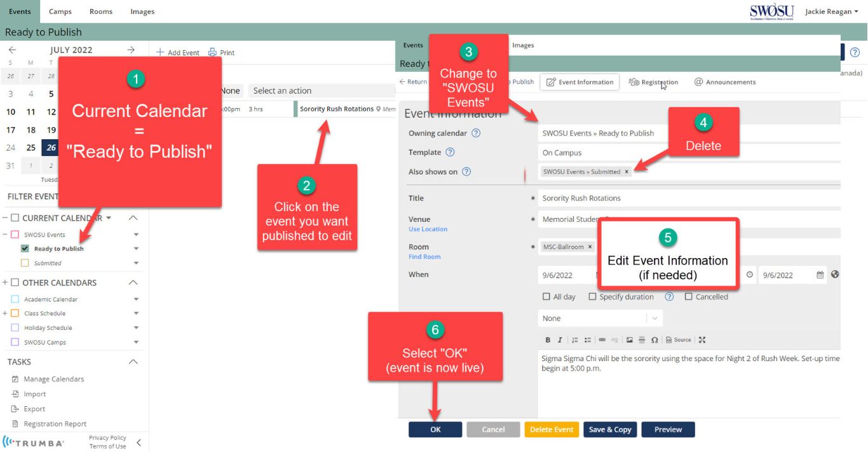The height and width of the screenshot is (452, 868).
Task: Collapse the left sidebar with the chevron
Action: click(139, 443)
